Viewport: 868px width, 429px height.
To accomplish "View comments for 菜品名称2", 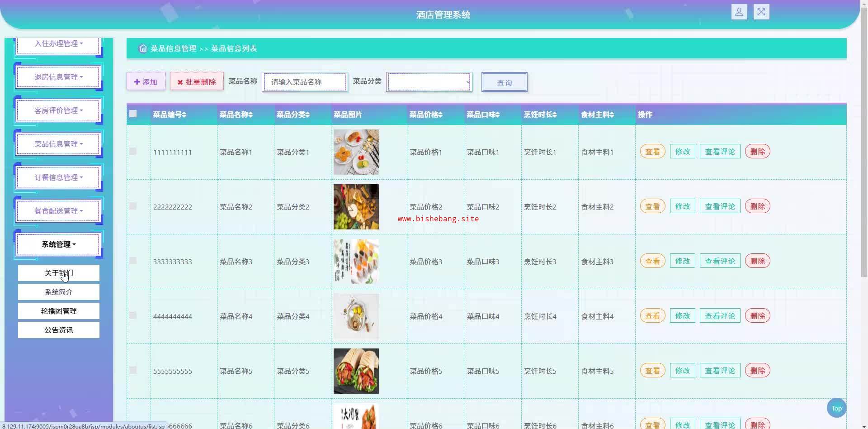I will click(x=720, y=206).
